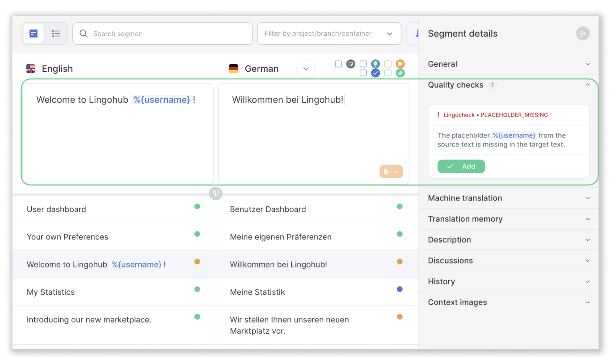611x364 pixels.
Task: Tick the blue status filter checkbox
Action: tap(363, 73)
